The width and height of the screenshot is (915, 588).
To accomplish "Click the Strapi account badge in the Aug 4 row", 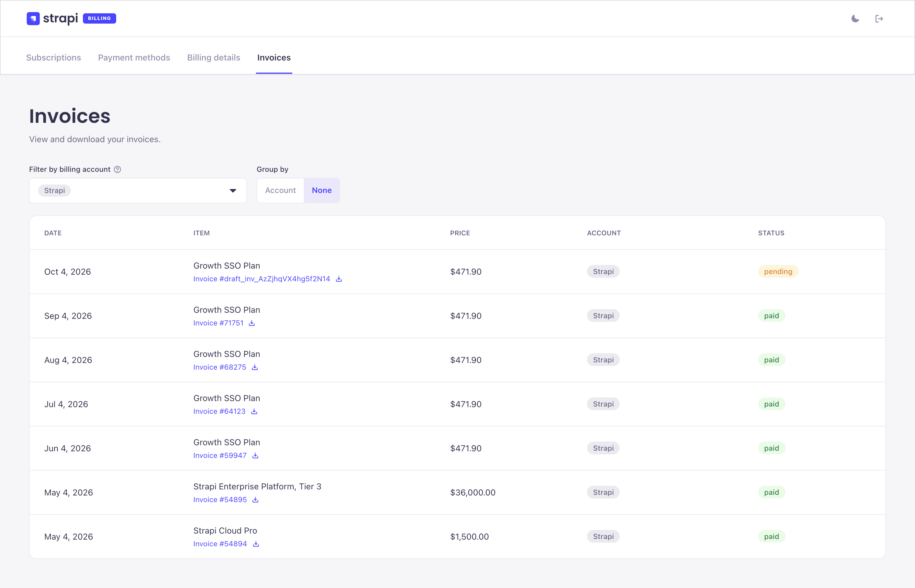I will coord(603,360).
